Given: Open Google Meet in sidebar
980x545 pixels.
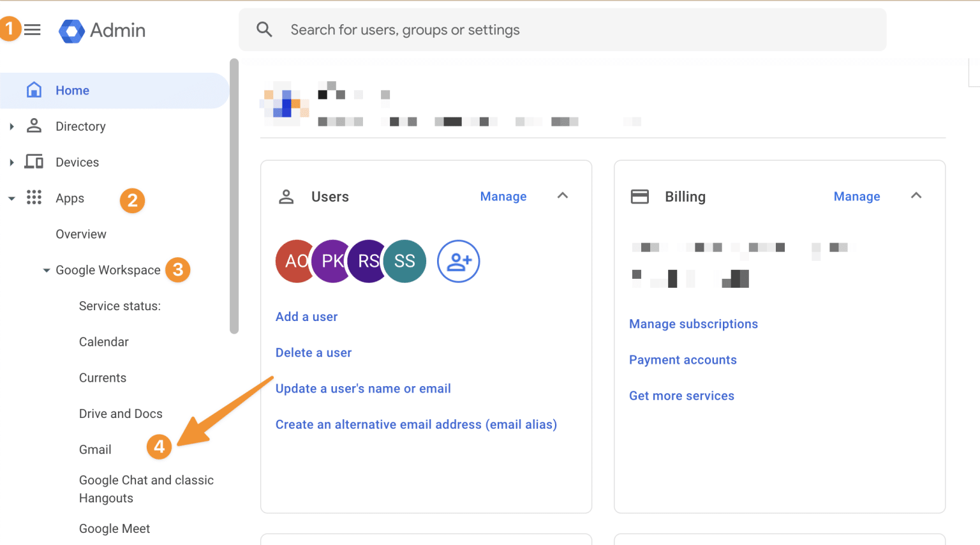Looking at the screenshot, I should 114,528.
